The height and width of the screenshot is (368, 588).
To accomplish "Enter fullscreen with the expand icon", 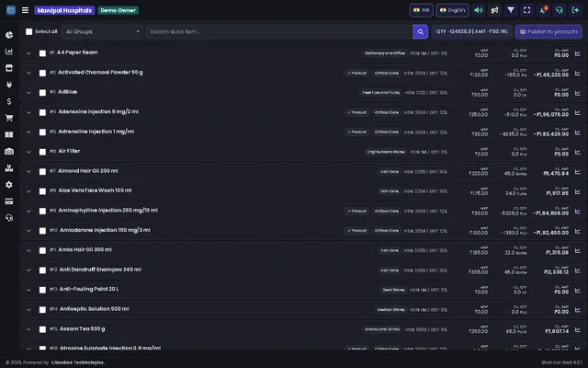I will pos(526,10).
